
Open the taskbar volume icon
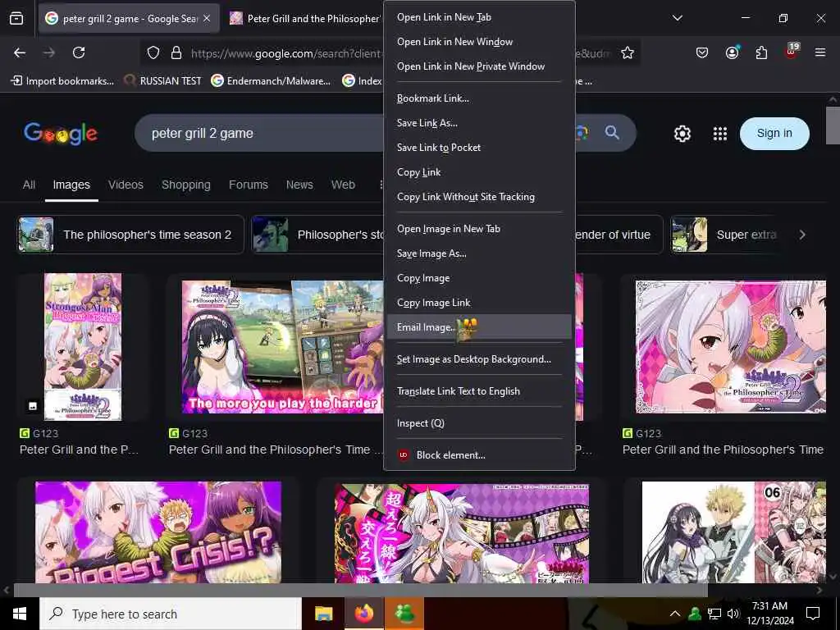(733, 614)
